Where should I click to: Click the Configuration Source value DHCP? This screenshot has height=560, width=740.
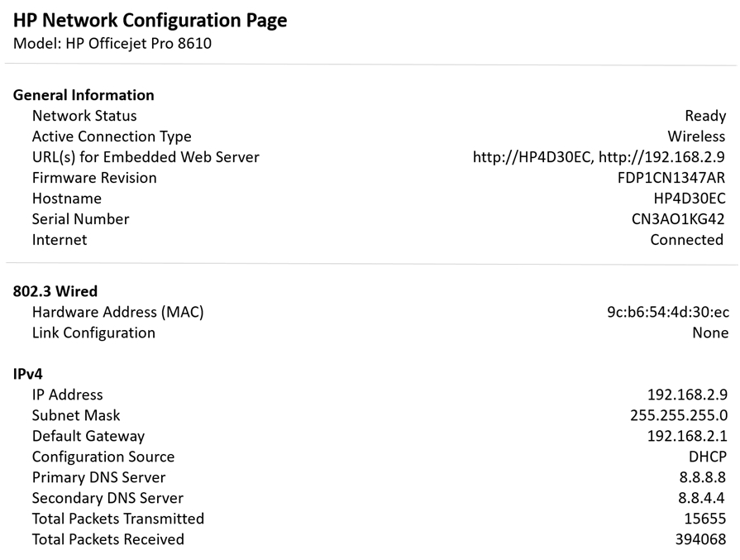pyautogui.click(x=708, y=457)
